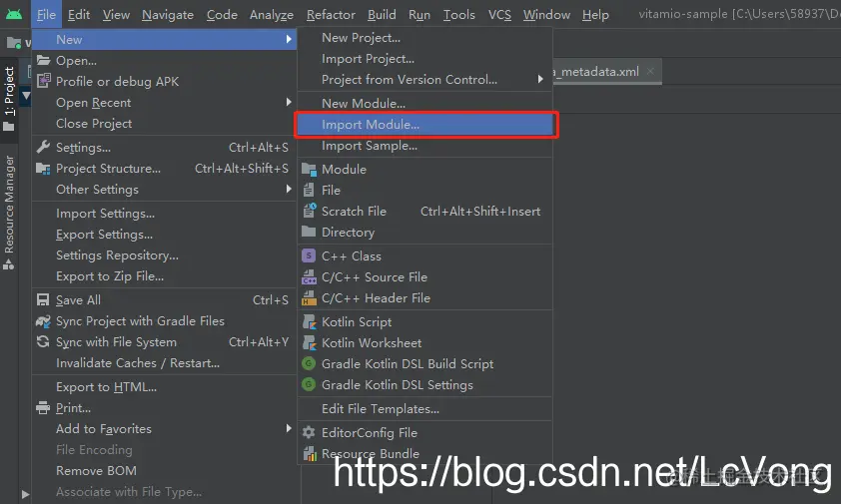Open the Build menu
Viewport: 841px width, 504px height.
tap(382, 15)
